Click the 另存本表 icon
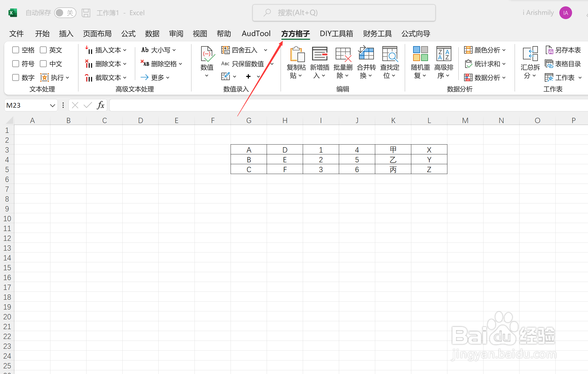The height and width of the screenshot is (374, 588). 549,50
